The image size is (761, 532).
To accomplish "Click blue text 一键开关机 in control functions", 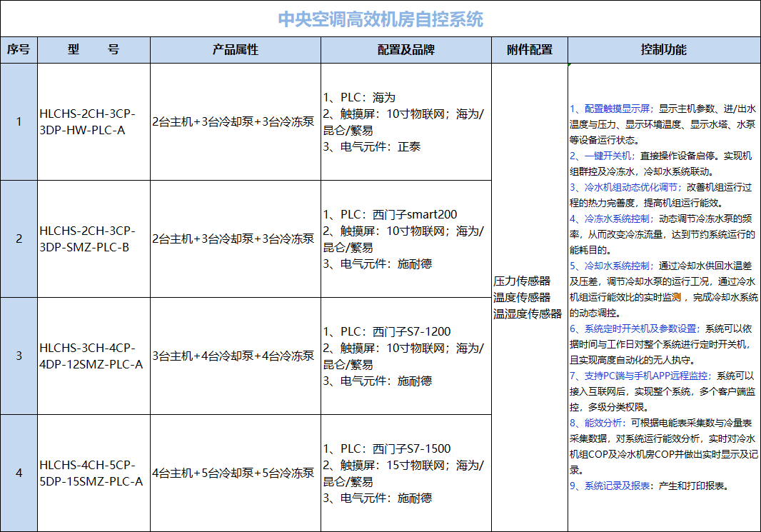I will (x=608, y=156).
